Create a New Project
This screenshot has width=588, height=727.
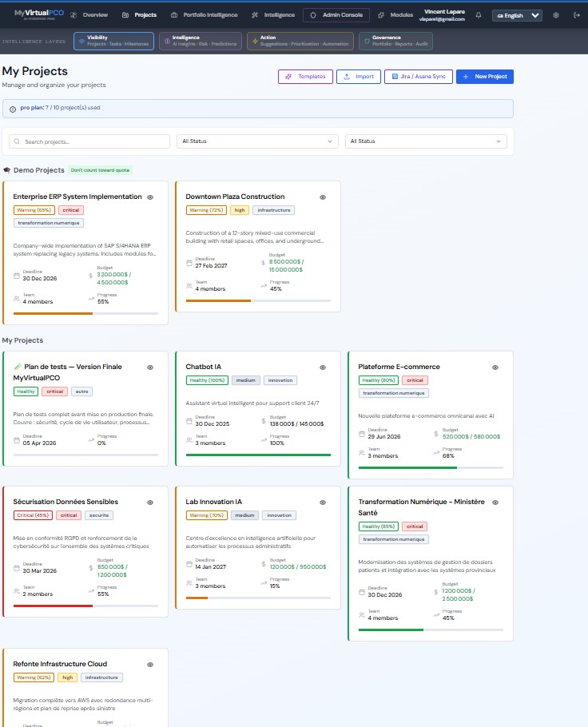[x=485, y=77]
